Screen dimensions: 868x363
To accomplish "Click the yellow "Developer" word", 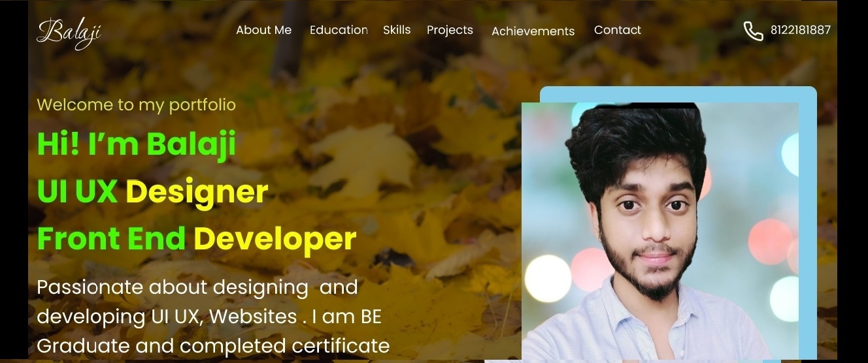I will [x=275, y=240].
